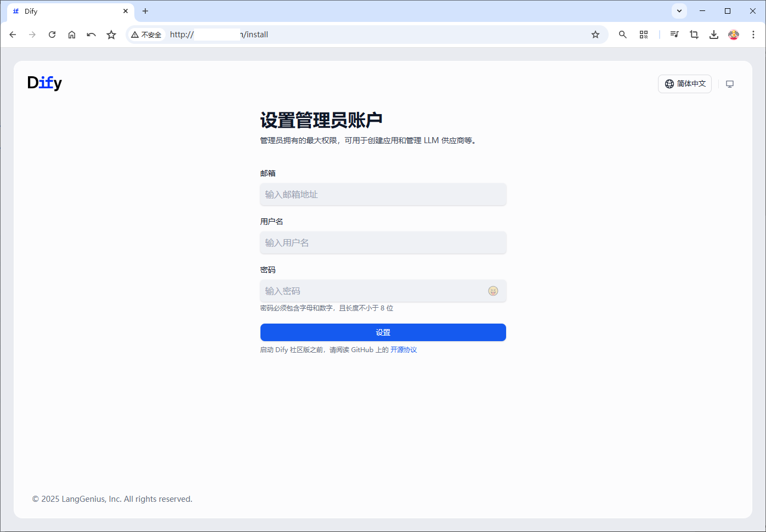
Task: Open the QR code icon in toolbar
Action: click(x=644, y=35)
